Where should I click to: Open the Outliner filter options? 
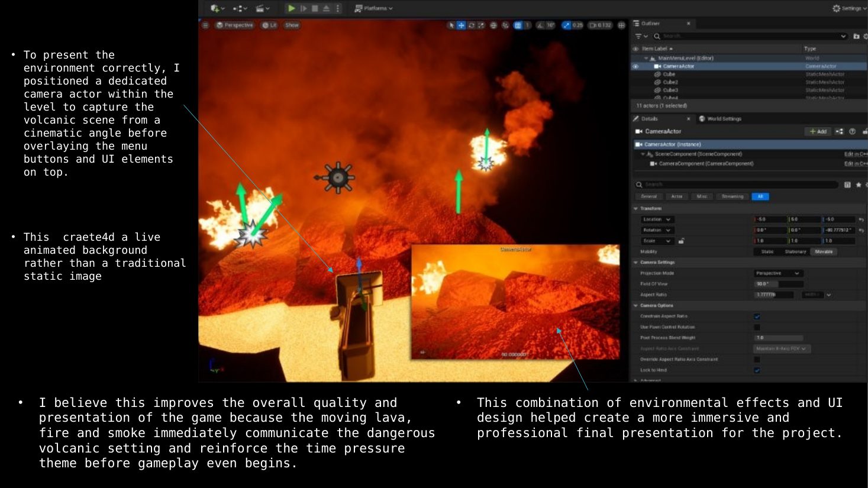coord(641,36)
